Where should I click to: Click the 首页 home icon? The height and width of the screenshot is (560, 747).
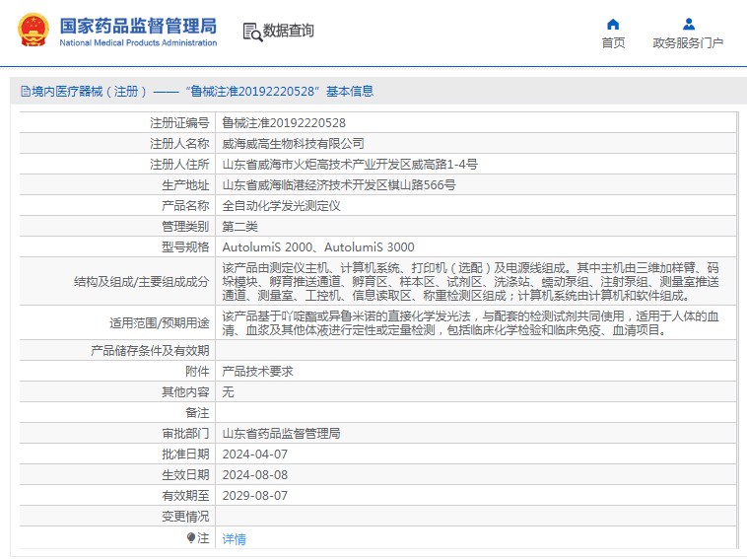click(x=613, y=24)
